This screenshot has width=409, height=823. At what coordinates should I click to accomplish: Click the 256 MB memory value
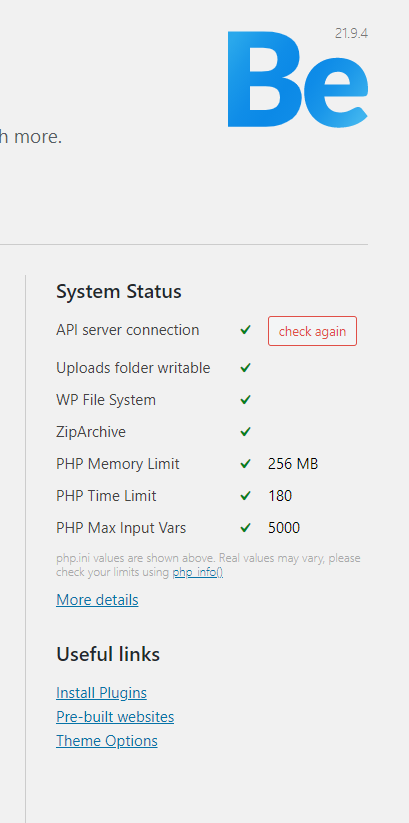293,464
